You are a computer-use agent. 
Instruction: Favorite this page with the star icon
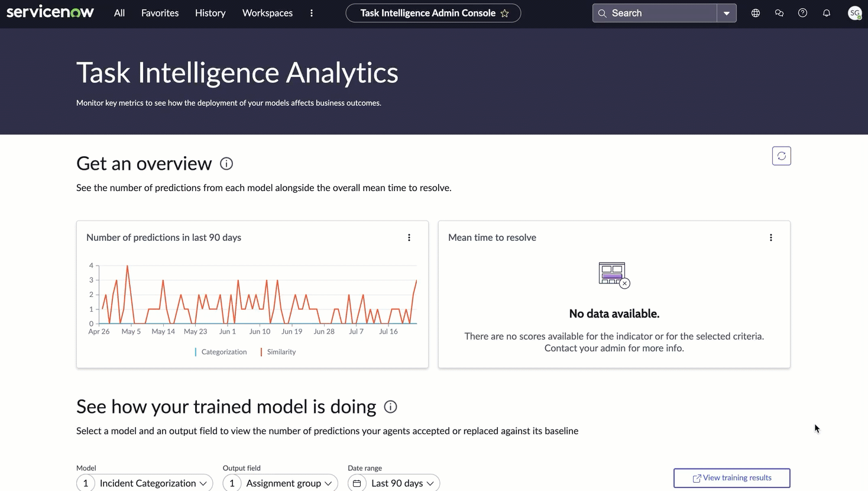[505, 13]
